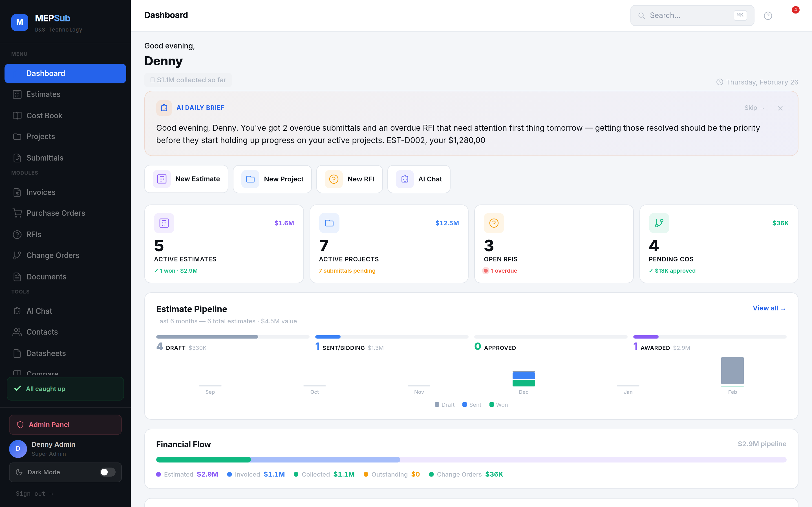
Task: Open the Estimates section in the sidebar
Action: point(43,94)
